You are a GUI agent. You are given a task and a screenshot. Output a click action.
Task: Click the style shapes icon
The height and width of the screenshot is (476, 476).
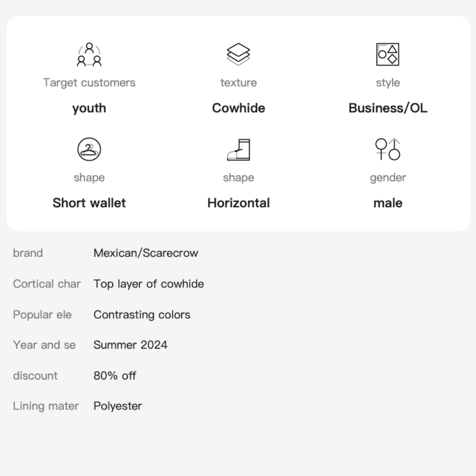tap(388, 54)
